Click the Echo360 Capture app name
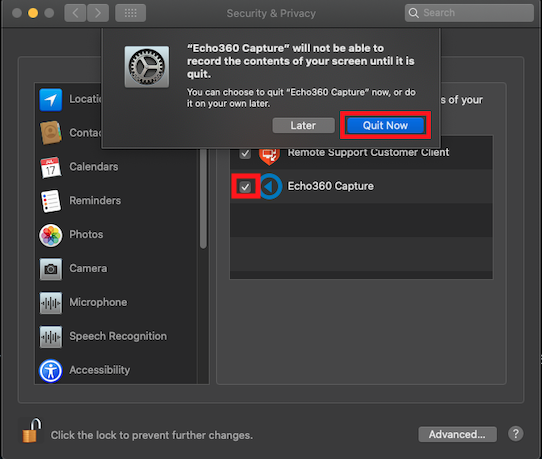 [x=330, y=186]
